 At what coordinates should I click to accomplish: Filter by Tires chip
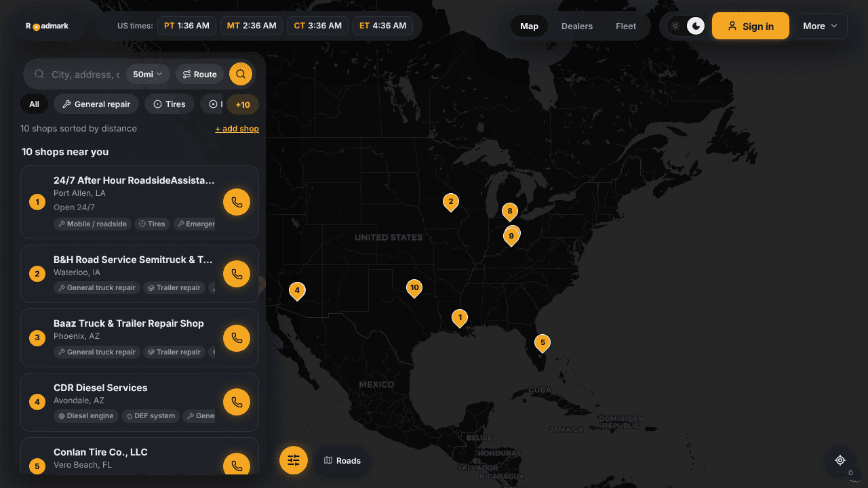(x=170, y=104)
